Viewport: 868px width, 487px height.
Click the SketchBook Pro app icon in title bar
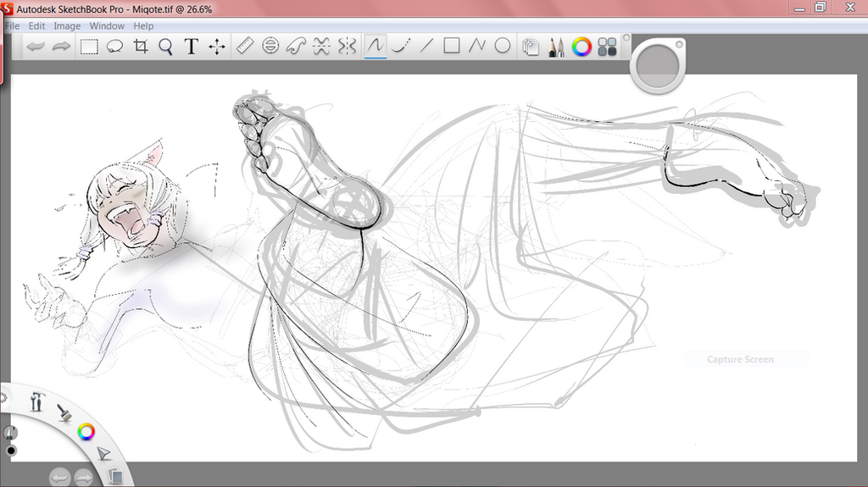tap(7, 8)
